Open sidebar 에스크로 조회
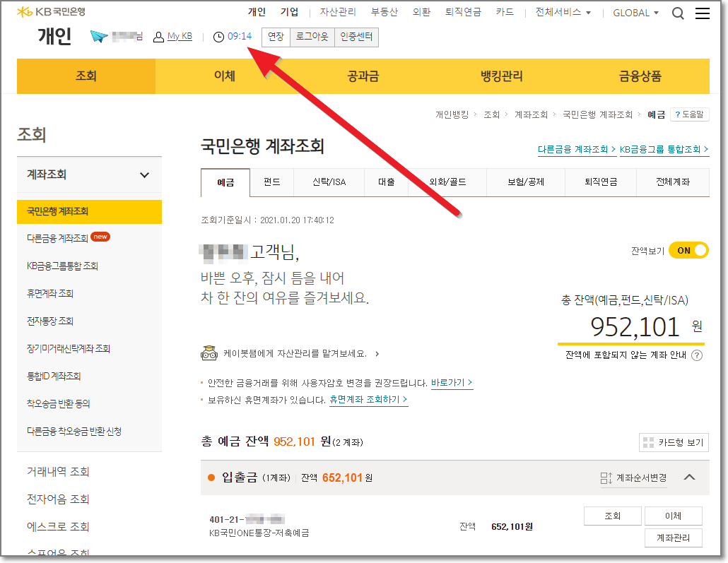This screenshot has width=728, height=563. [x=58, y=526]
